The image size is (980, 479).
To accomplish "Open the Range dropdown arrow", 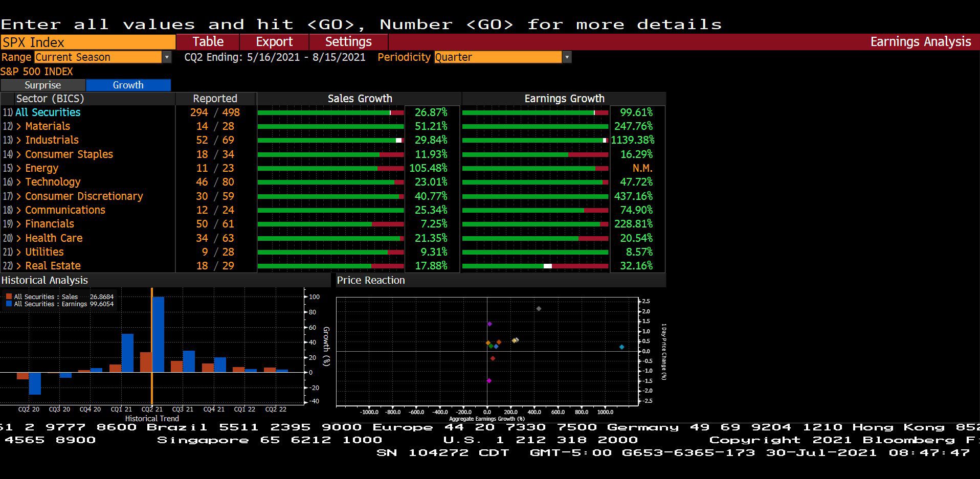I will [x=167, y=57].
